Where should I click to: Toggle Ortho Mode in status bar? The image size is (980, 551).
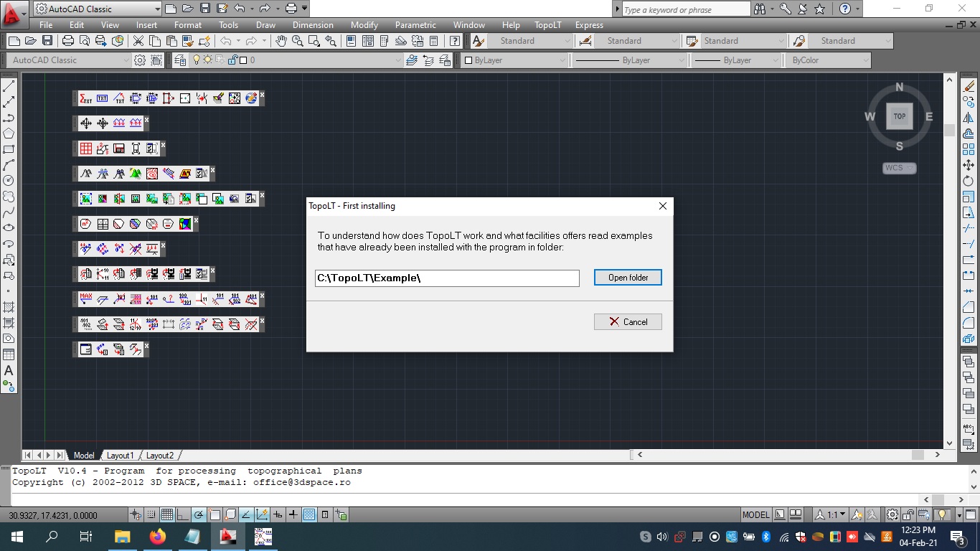click(x=182, y=514)
